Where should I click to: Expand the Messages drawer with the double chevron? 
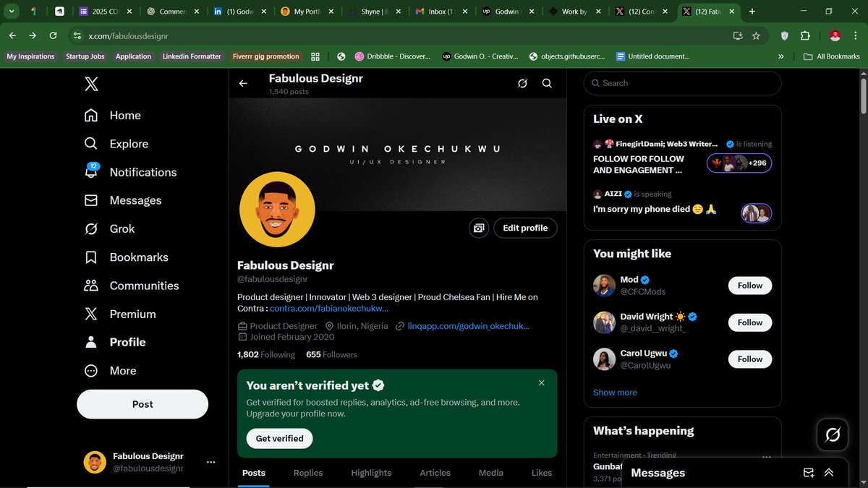tap(829, 473)
